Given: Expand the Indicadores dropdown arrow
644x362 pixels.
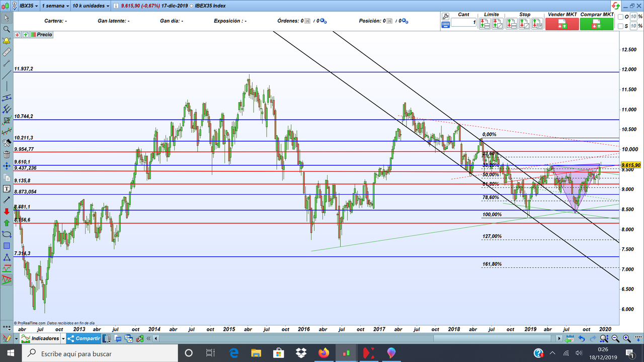Looking at the screenshot, I should (x=62, y=338).
